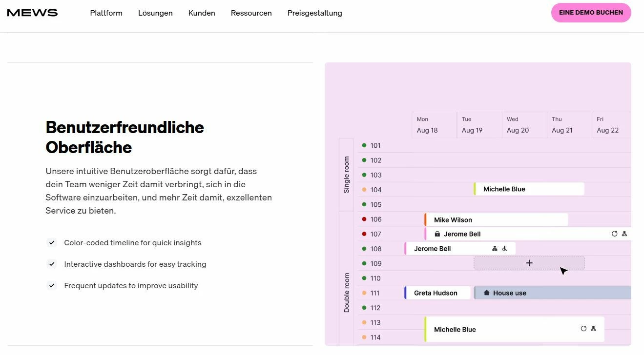This screenshot has height=355, width=644.
Task: Expand the Ressourcen navigation menu
Action: [x=251, y=13]
